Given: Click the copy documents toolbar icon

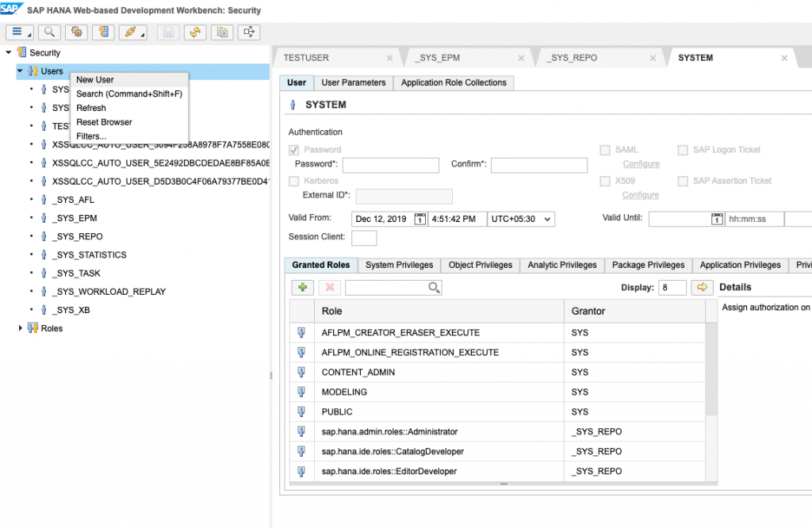Looking at the screenshot, I should point(222,32).
